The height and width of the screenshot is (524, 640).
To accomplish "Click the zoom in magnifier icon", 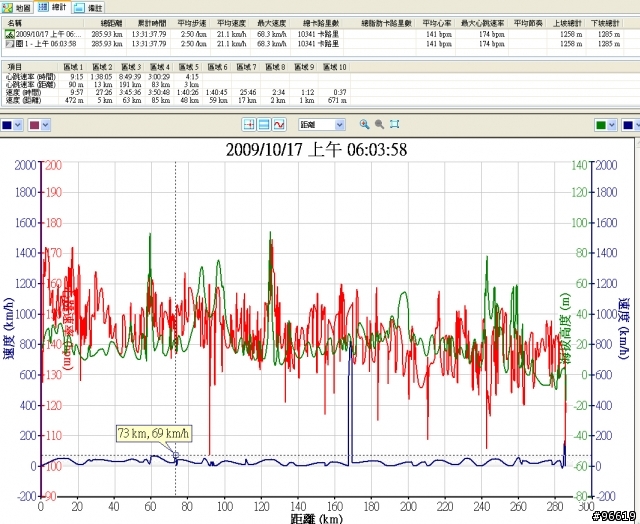I will pyautogui.click(x=364, y=124).
